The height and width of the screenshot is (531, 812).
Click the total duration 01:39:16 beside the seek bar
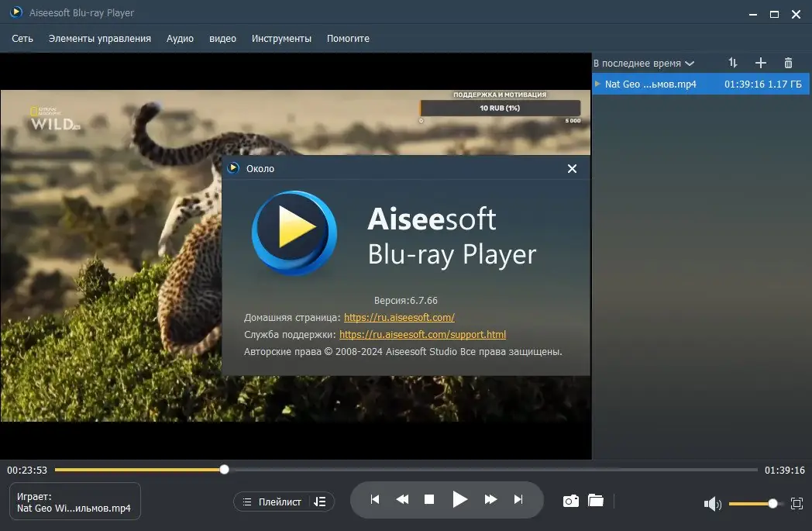[785, 470]
